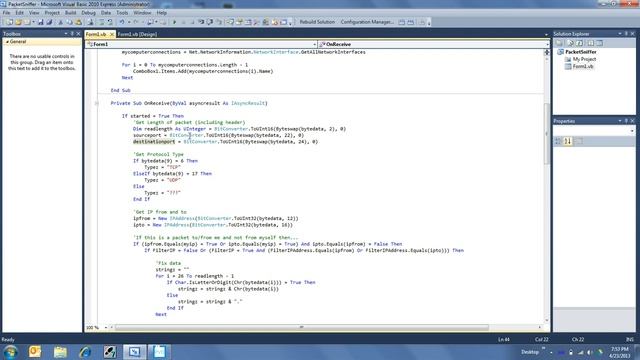640x360 pixels.
Task: Click the Rebuild Solution button
Action: pyautogui.click(x=317, y=22)
